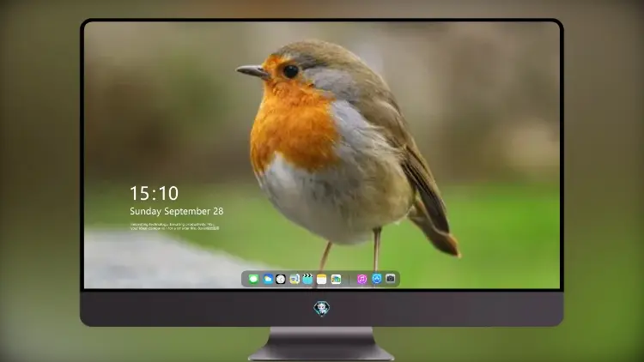Open the green Messages app in dock
The width and height of the screenshot is (644, 362).
tap(253, 279)
